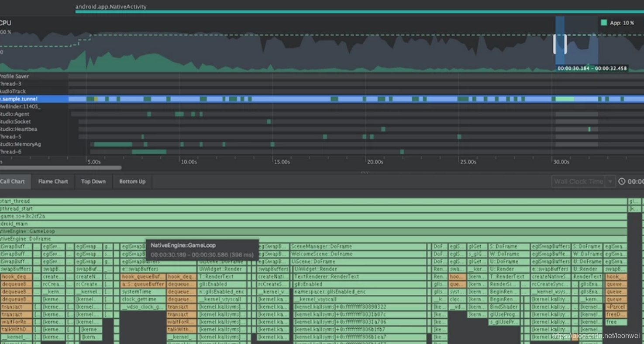Click the clock icon beside Wall Clock Time
The height and width of the screenshot is (344, 644).
pos(622,181)
